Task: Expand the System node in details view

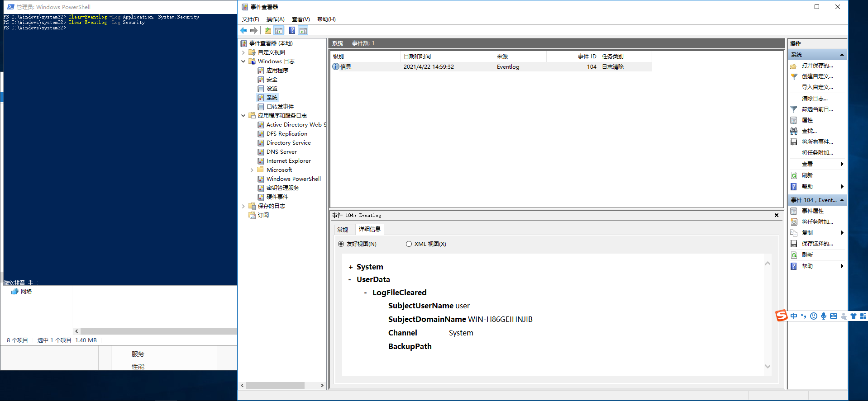Action: tap(350, 267)
